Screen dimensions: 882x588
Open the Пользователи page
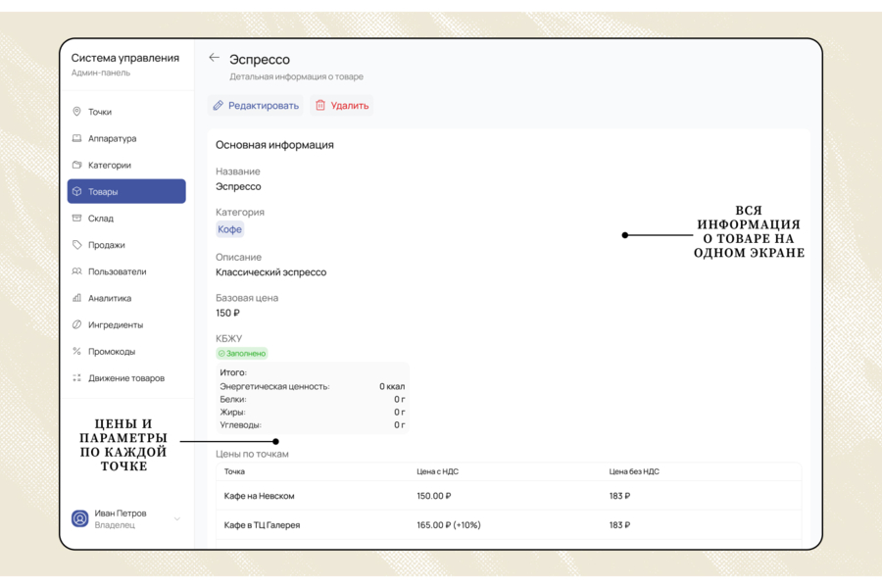[x=126, y=271]
